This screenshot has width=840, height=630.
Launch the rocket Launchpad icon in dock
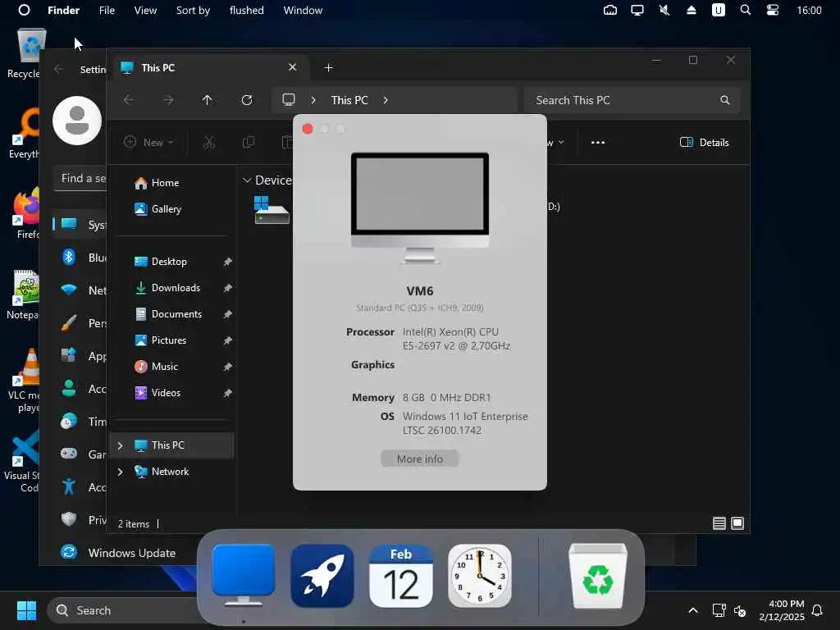322,576
